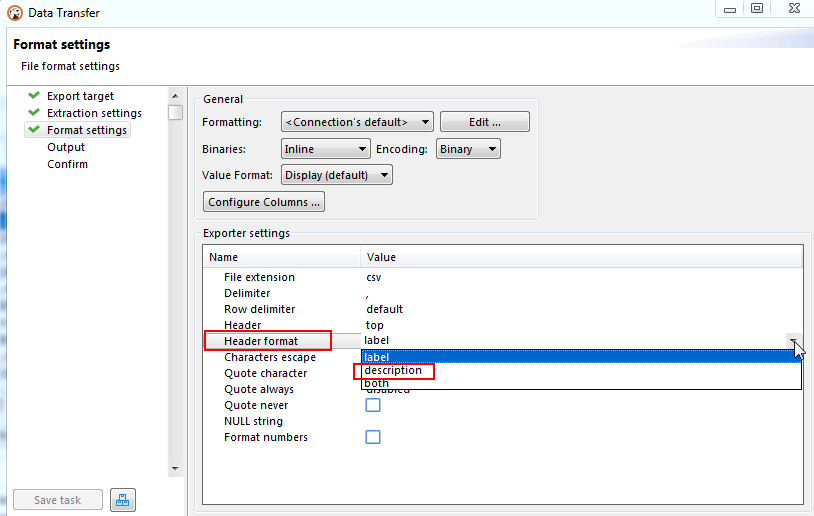Screen dimensions: 814x516
Task: Click the Edit ... button
Action: [485, 122]
